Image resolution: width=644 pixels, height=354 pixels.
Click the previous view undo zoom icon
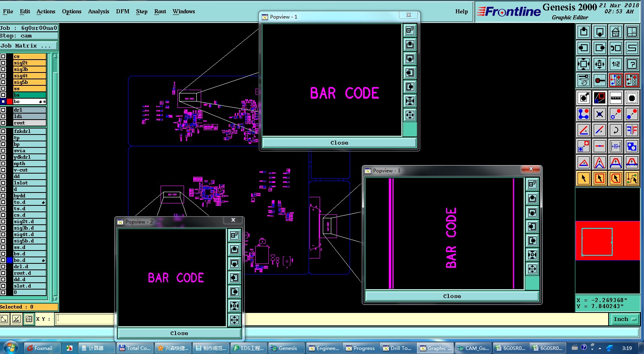(x=616, y=48)
